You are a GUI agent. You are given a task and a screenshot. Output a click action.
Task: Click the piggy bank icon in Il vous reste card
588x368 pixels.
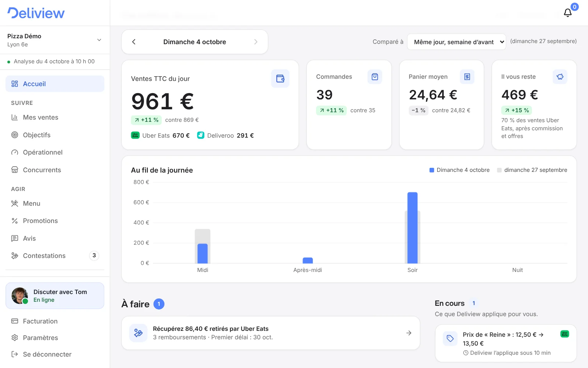560,77
